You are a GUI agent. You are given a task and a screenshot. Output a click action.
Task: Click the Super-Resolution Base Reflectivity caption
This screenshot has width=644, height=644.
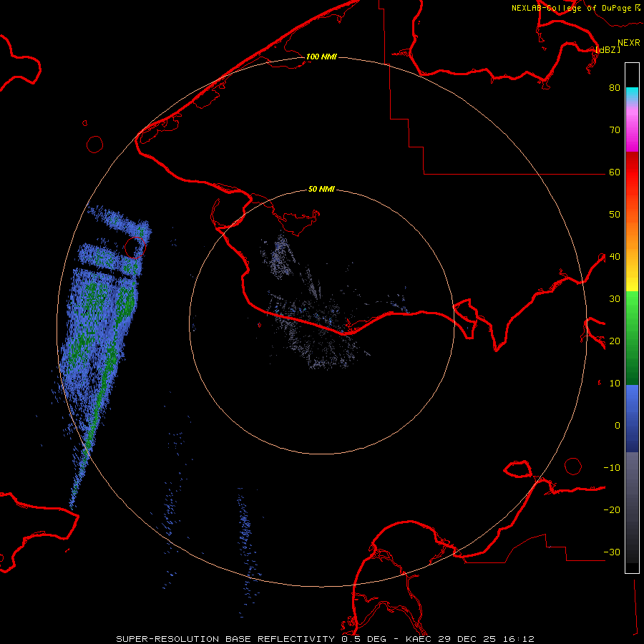[x=326, y=639]
